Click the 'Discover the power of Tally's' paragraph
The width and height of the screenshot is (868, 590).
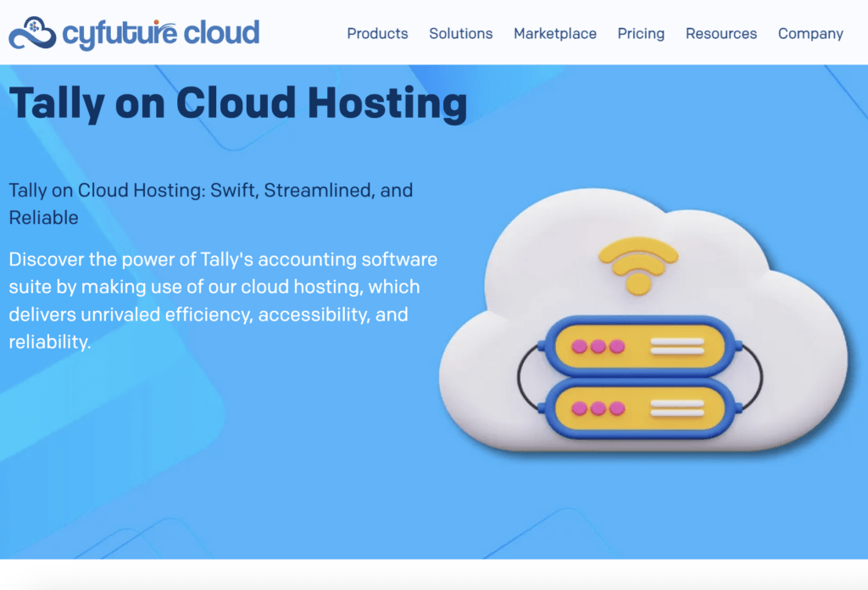click(223, 301)
